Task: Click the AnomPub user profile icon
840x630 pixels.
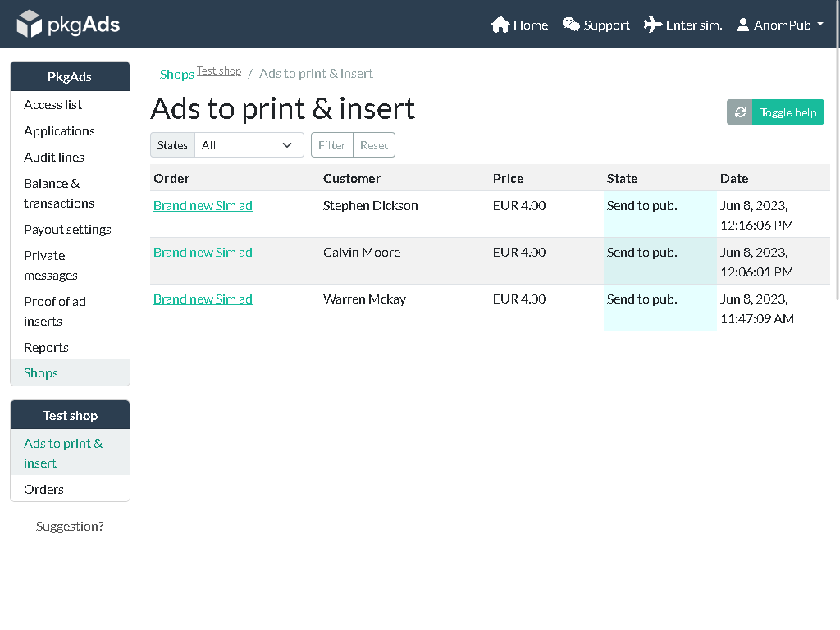Action: coord(743,25)
